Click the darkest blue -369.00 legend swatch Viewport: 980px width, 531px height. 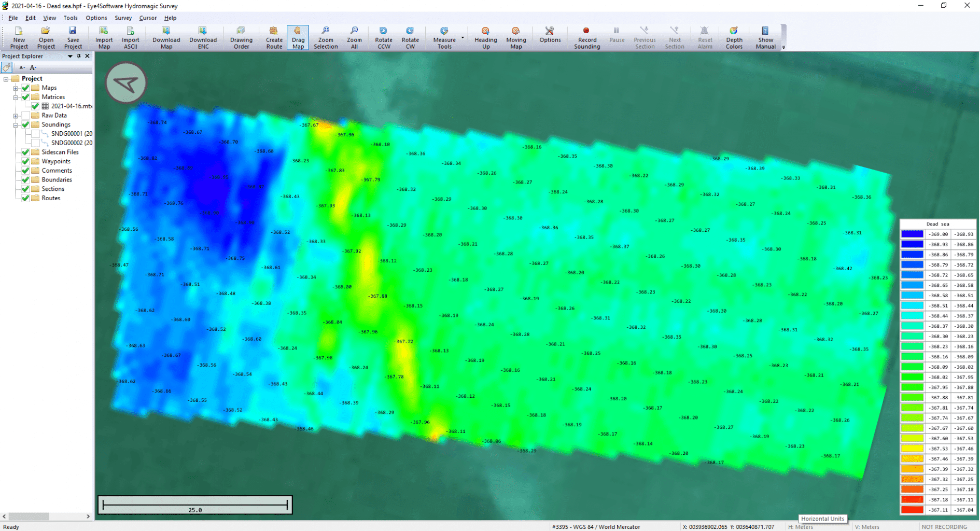coord(912,234)
